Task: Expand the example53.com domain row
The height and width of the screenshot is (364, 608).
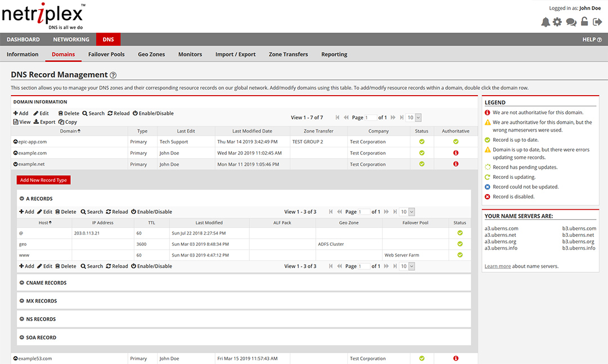Action: tap(16, 358)
